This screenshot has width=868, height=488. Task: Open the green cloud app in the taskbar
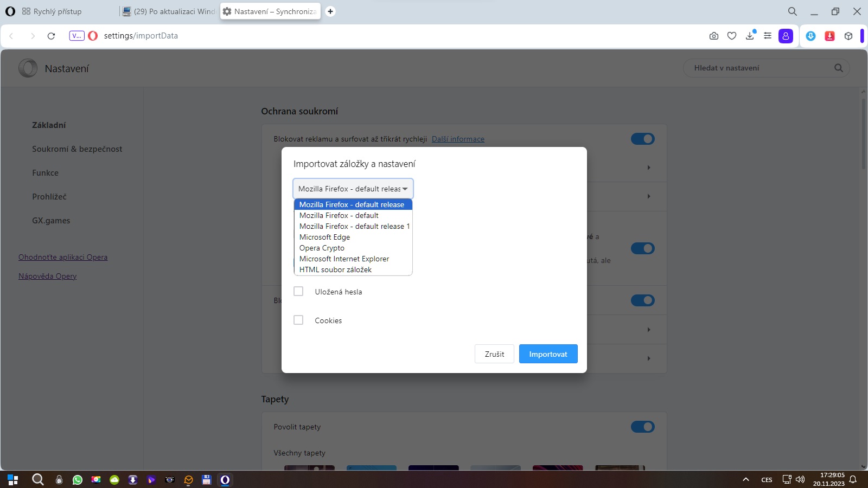point(114,479)
